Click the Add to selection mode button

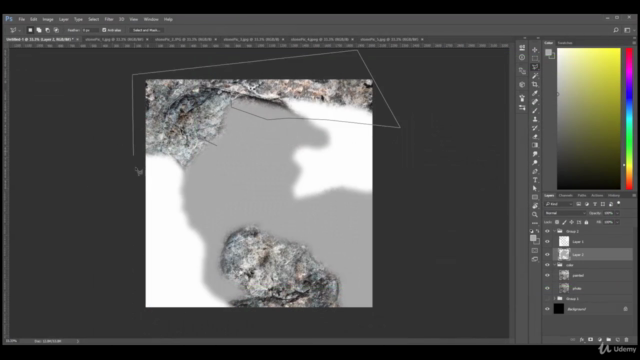point(39,30)
